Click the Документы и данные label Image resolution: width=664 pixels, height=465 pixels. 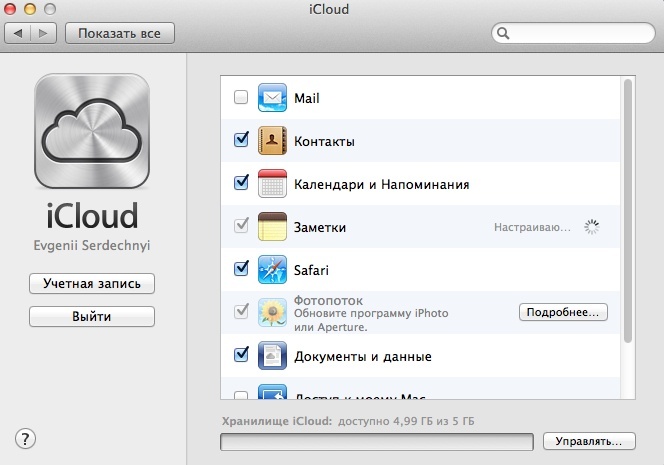click(x=363, y=357)
